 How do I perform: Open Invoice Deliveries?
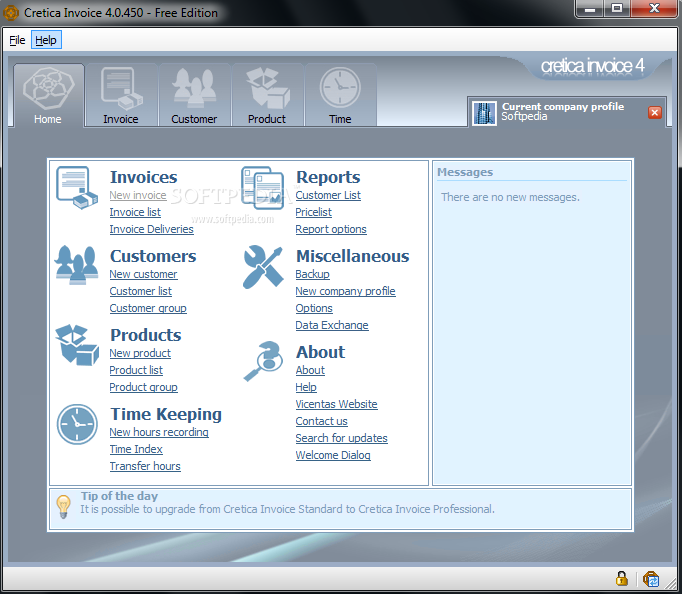pyautogui.click(x=151, y=229)
